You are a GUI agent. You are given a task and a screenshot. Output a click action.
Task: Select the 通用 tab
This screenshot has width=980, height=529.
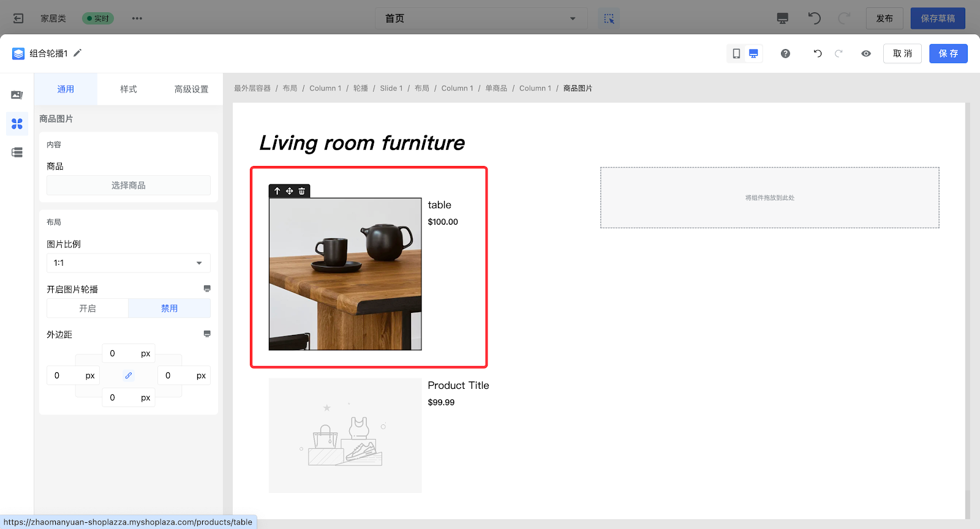tap(66, 89)
